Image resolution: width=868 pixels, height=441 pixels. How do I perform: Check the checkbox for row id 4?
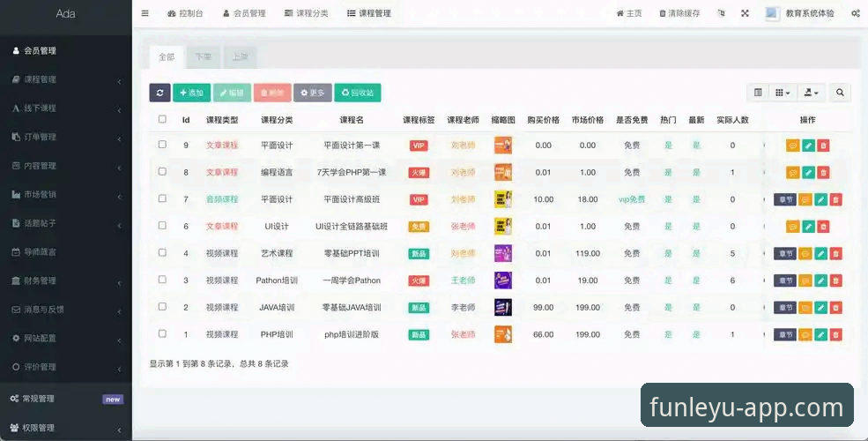162,252
